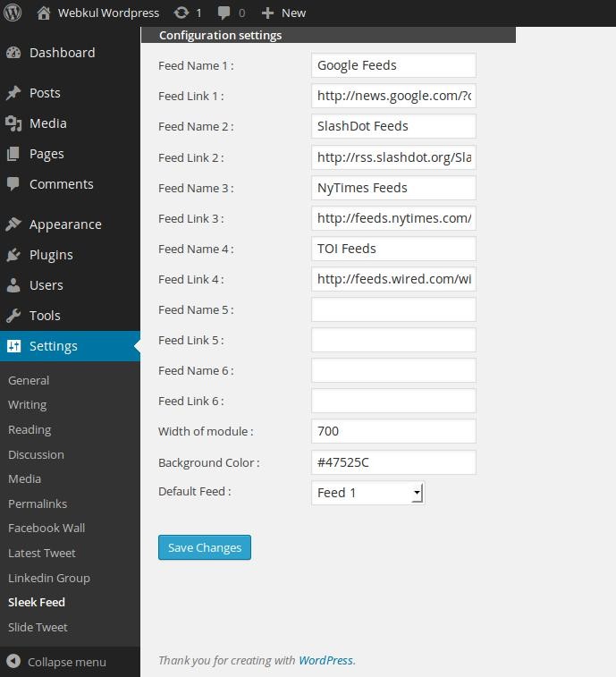Go to the Posts menu

[x=45, y=93]
